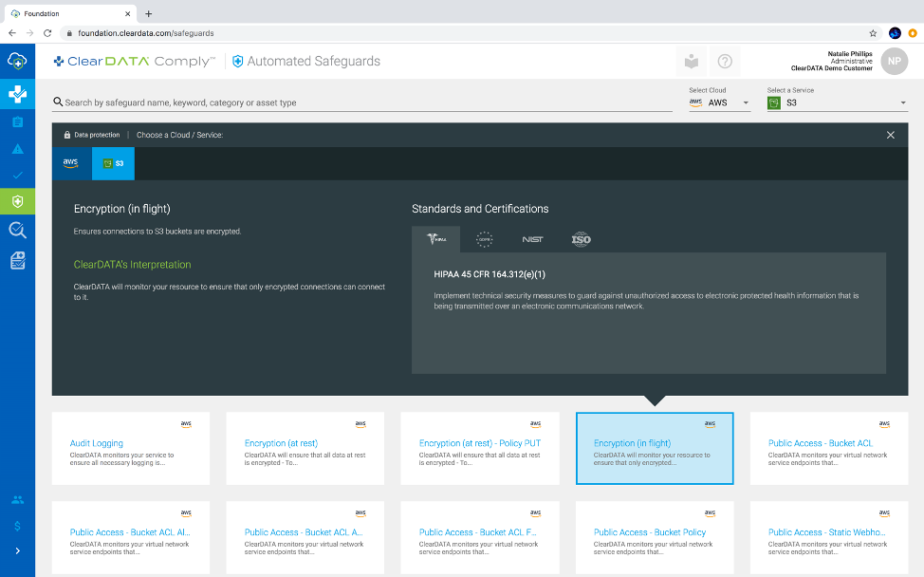Open the Public Access - Bucket ACL card
The width and height of the screenshot is (924, 577).
click(x=829, y=449)
